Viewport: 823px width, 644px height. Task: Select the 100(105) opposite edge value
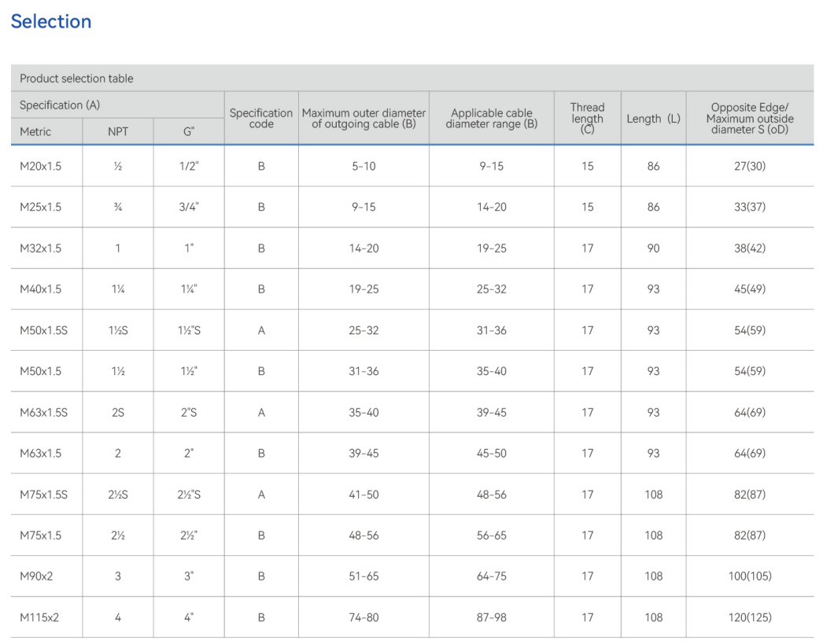tap(750, 576)
